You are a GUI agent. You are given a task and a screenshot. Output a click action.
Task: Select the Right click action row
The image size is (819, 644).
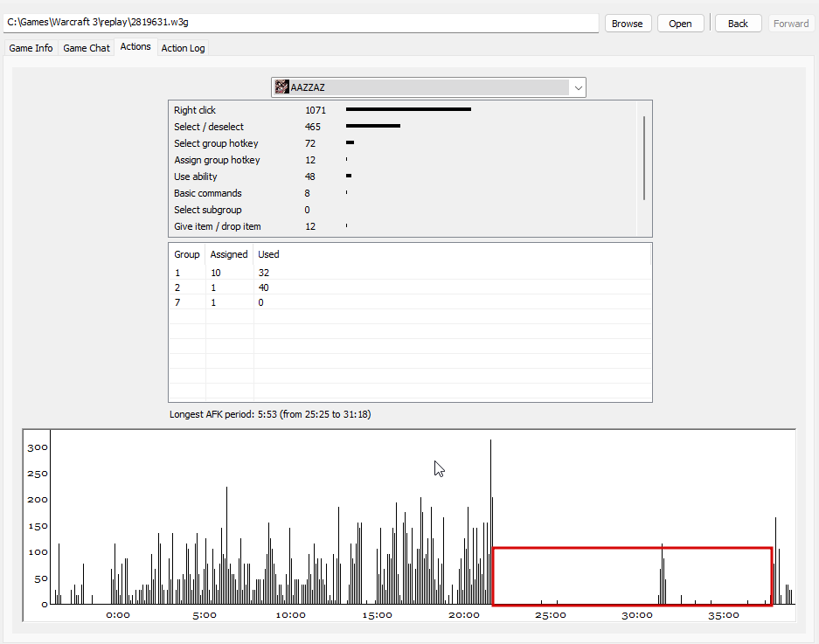(x=402, y=110)
